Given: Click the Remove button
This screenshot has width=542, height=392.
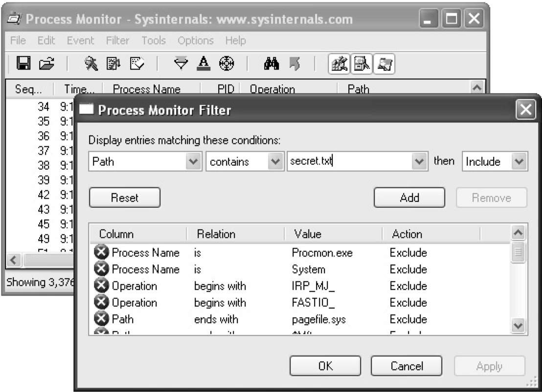Looking at the screenshot, I should (492, 197).
